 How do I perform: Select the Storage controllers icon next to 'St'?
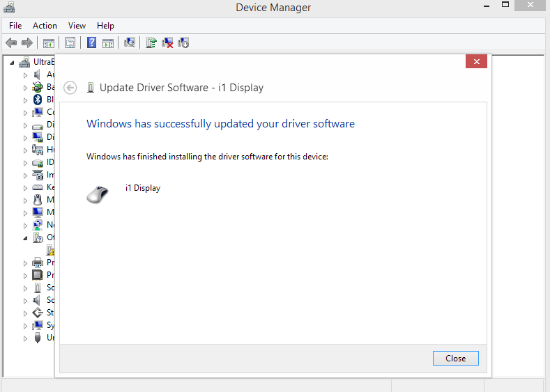(x=38, y=313)
